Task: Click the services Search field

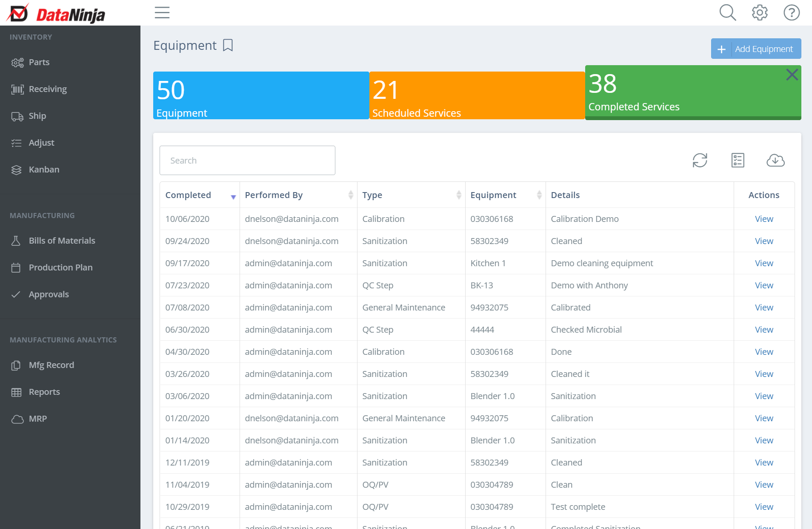Action: [247, 161]
